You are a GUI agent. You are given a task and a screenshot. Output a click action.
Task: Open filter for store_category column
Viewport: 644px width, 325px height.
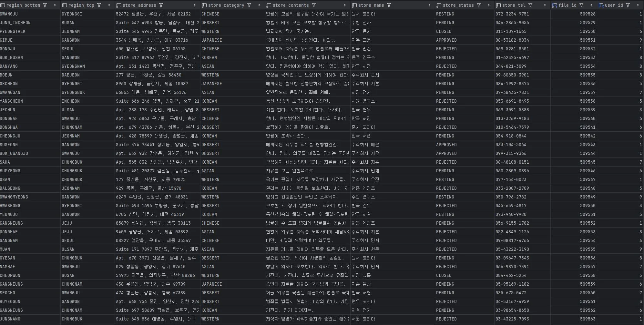(249, 5)
